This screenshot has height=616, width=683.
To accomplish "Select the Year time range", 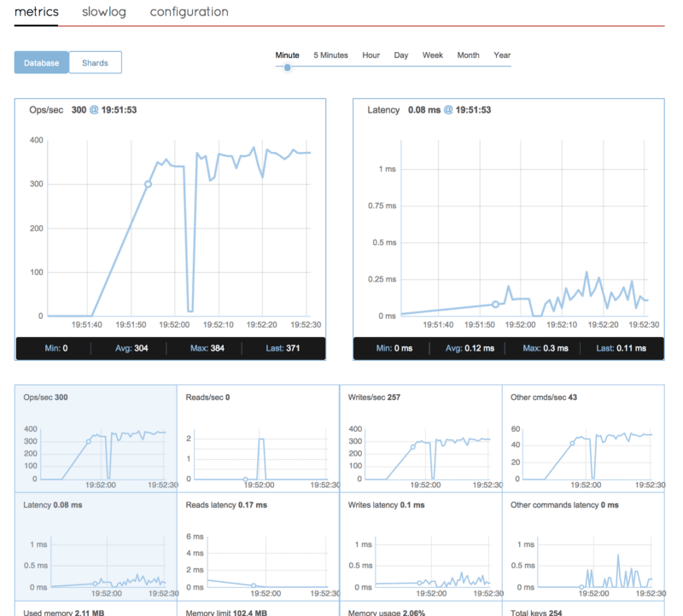I will 501,55.
